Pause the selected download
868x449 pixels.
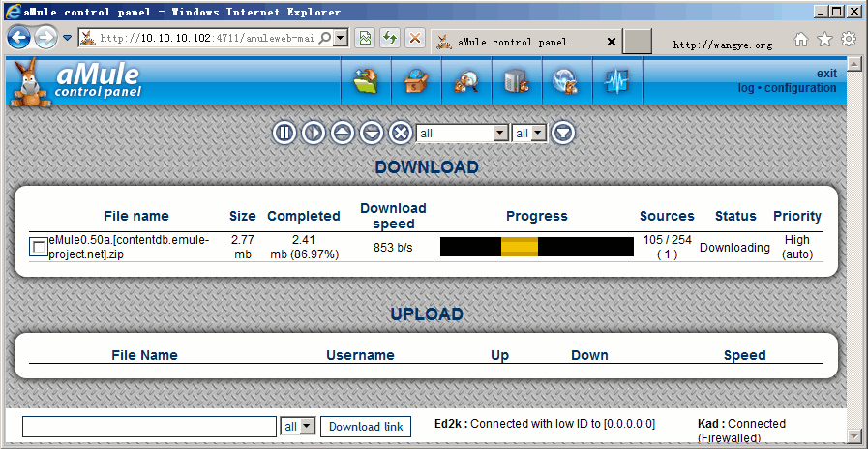tap(284, 134)
